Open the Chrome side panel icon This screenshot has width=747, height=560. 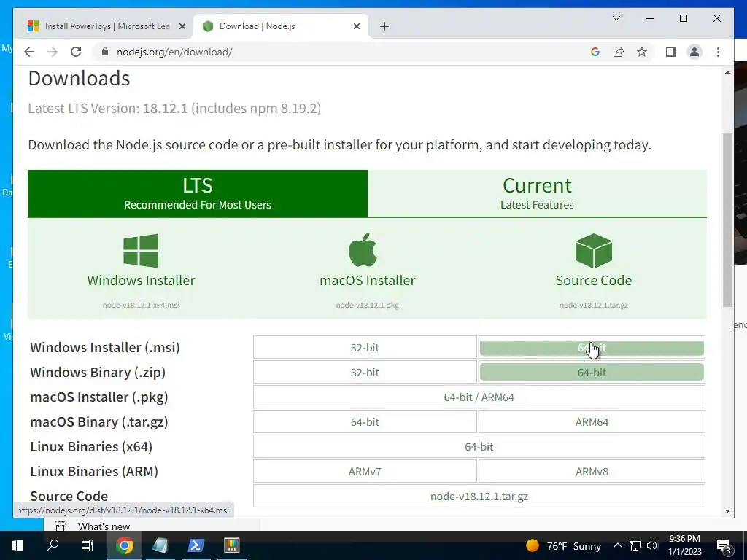[x=671, y=52]
